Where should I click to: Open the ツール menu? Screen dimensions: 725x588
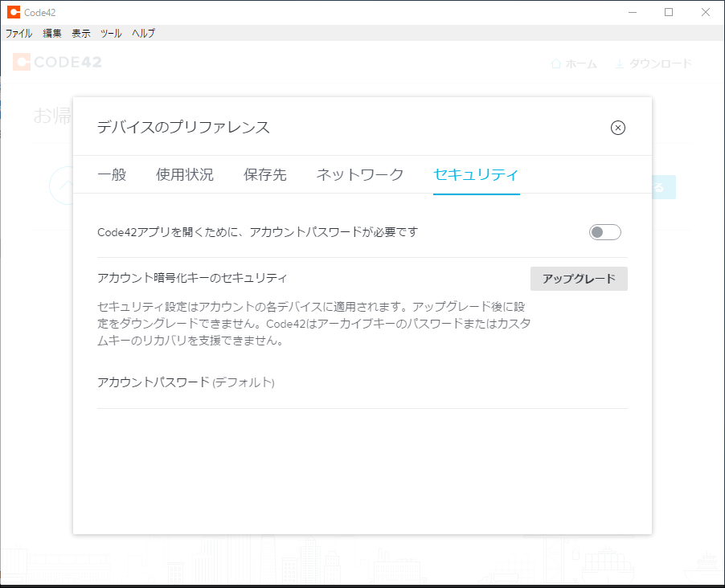111,33
